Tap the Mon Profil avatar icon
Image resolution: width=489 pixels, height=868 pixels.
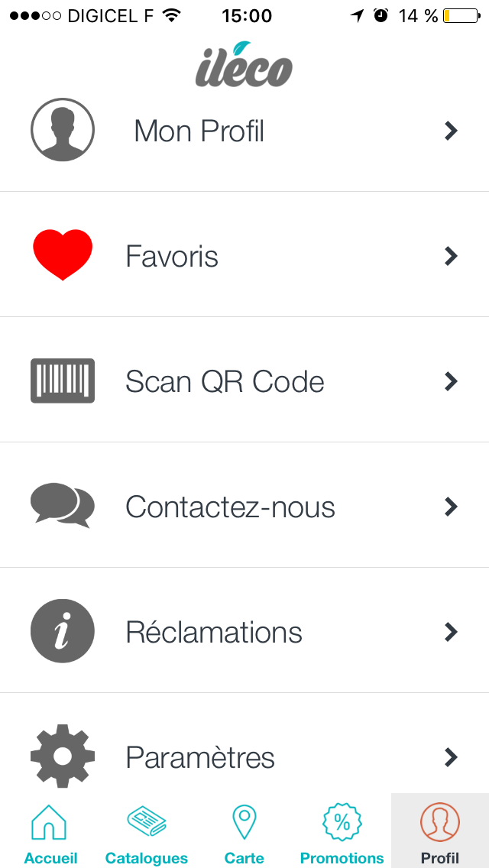(63, 130)
